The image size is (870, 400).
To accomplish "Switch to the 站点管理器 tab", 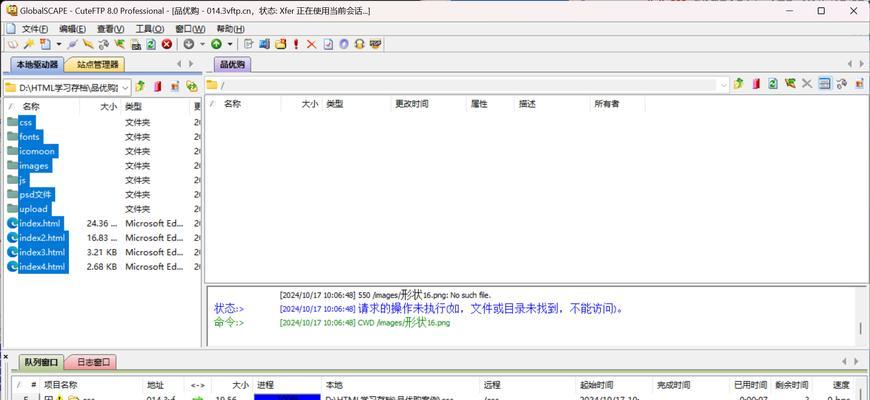I will [97, 65].
